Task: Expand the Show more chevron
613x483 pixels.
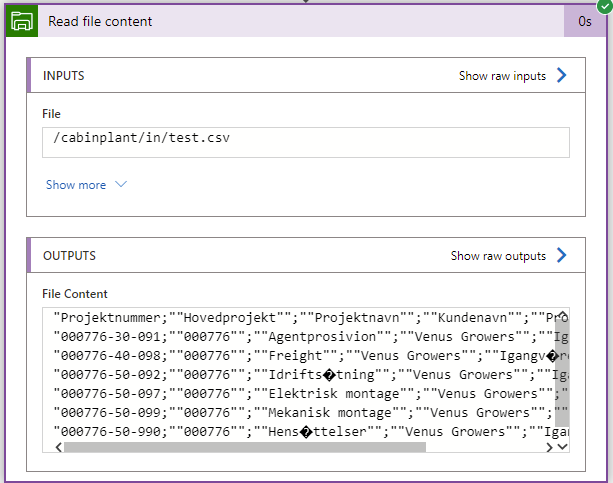Action: pos(121,185)
